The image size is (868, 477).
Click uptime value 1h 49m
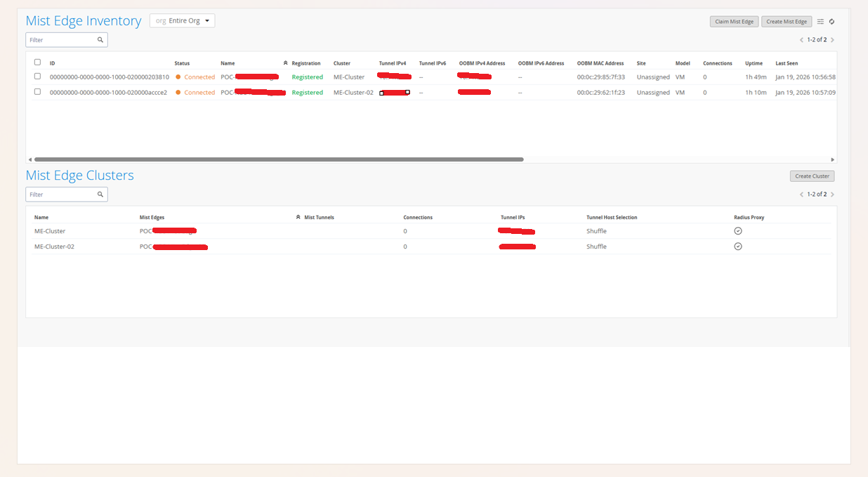point(756,77)
